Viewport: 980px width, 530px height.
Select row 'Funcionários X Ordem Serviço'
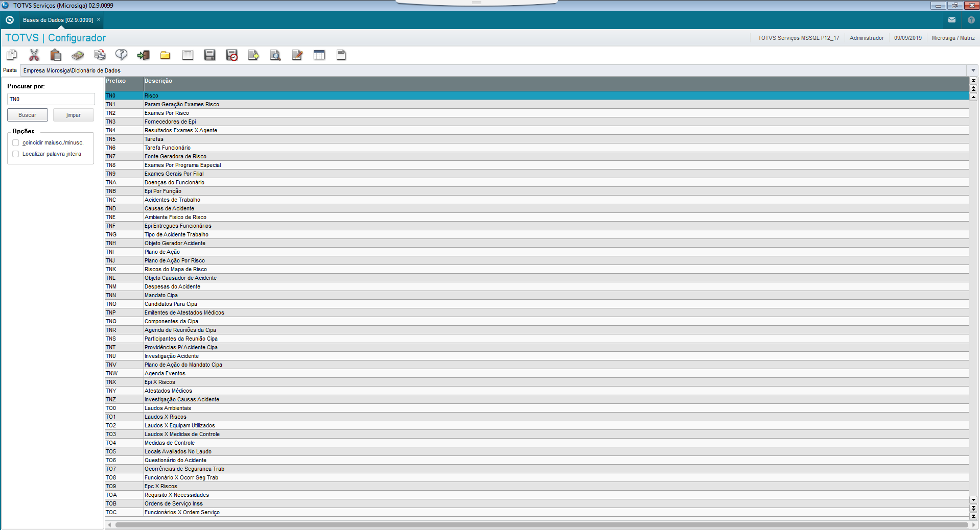tap(537, 512)
